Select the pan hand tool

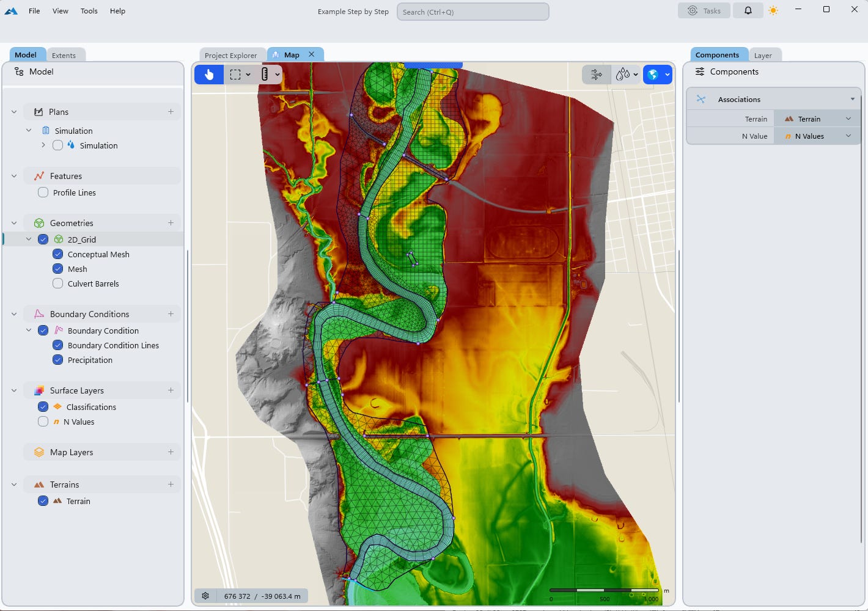coord(209,75)
